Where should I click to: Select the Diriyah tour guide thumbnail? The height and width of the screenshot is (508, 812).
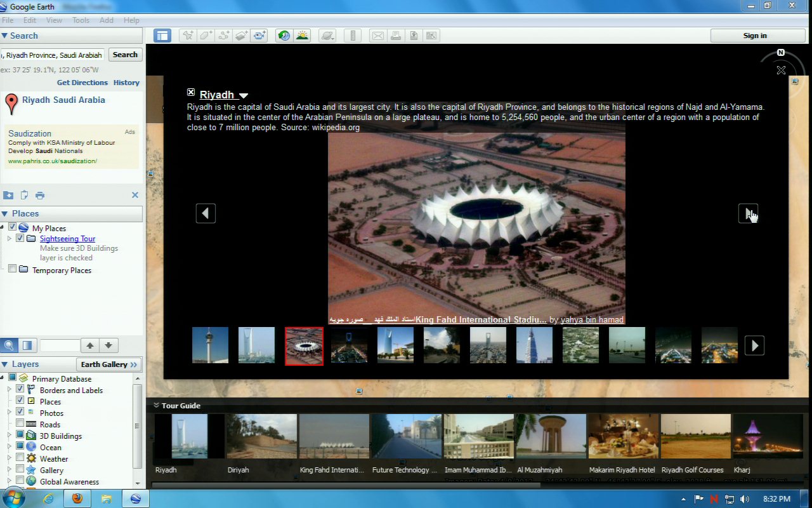[261, 437]
